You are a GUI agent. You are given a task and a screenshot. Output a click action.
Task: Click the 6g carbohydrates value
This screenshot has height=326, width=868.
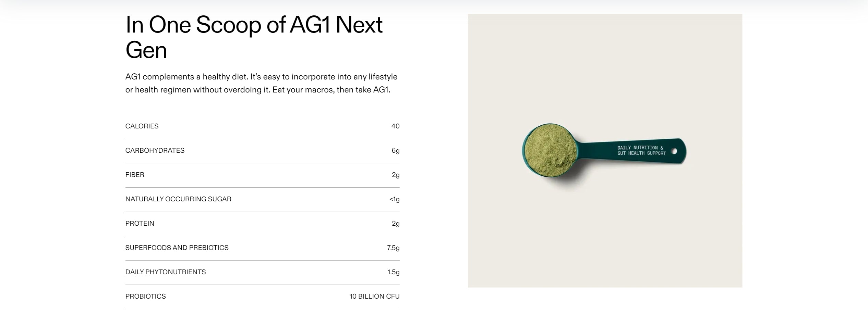coord(395,150)
